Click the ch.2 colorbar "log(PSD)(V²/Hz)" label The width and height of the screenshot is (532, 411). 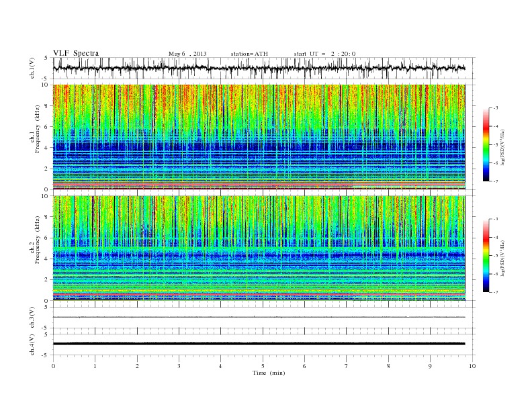(503, 257)
